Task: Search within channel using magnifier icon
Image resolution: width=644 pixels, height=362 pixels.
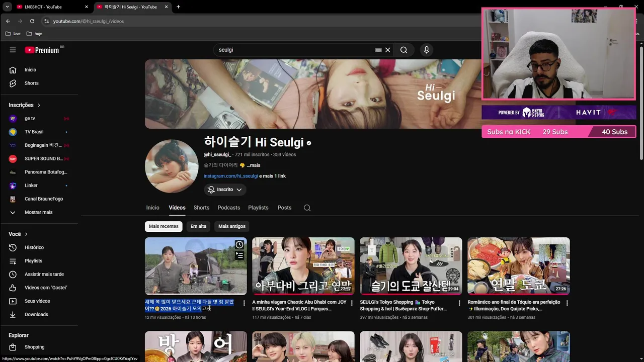Action: 307,208
